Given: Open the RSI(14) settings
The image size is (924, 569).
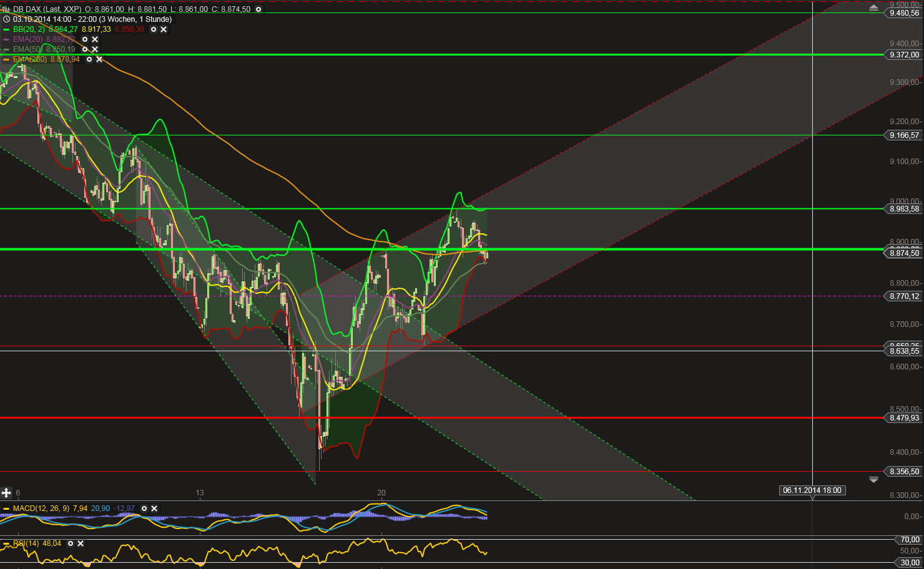Looking at the screenshot, I should pos(70,543).
